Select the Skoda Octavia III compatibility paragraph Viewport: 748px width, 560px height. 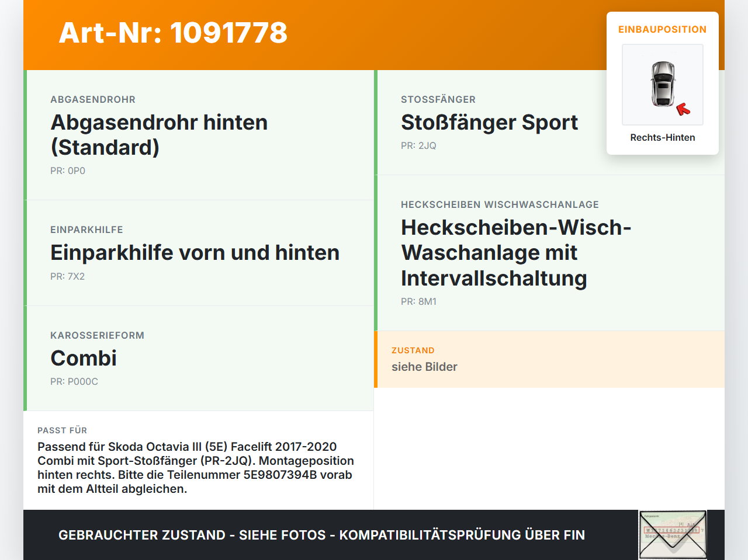click(x=196, y=468)
